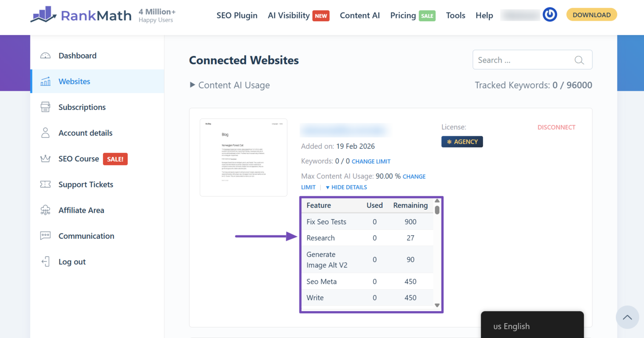
Task: Click the yellow Download button
Action: [592, 15]
